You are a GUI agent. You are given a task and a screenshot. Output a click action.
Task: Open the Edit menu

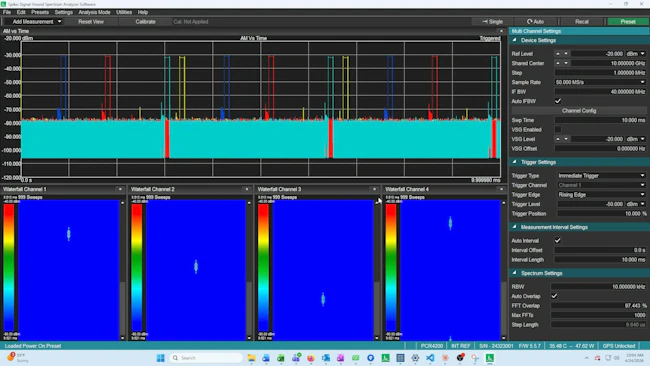point(21,12)
